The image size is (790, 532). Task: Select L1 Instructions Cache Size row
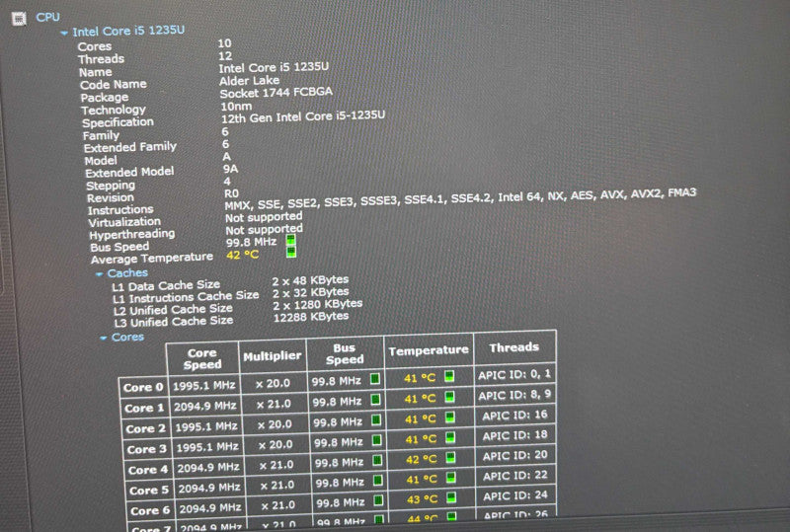point(231,295)
